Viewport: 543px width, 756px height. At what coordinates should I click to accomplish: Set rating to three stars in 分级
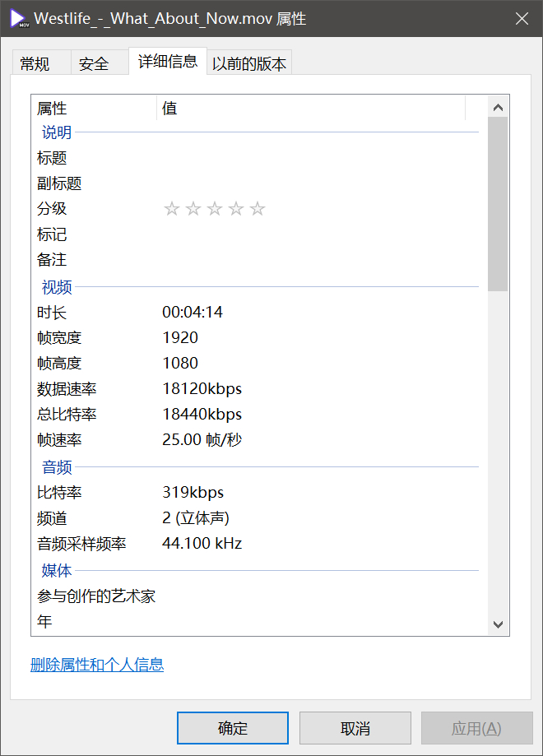pos(215,209)
